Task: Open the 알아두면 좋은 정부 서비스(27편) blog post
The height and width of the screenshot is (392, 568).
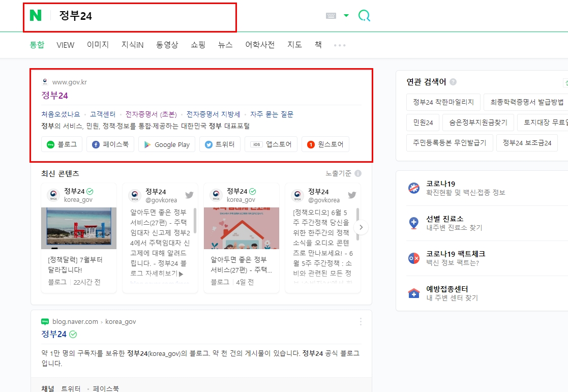Action: (x=241, y=265)
